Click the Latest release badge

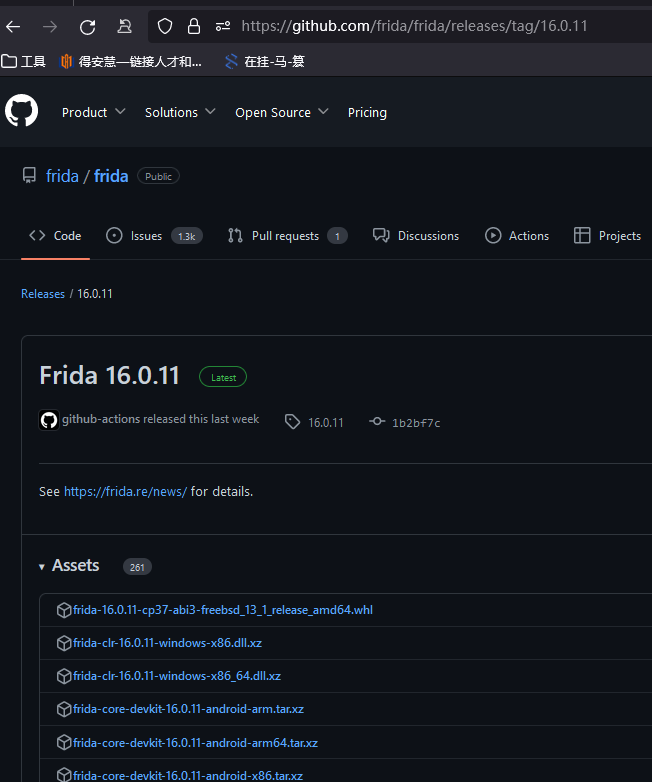pyautogui.click(x=223, y=377)
